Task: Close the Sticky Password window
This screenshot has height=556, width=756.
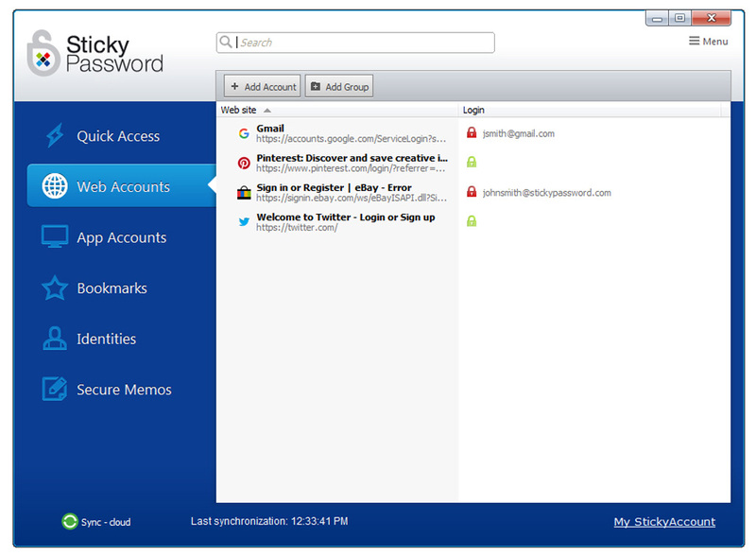Action: coord(712,18)
